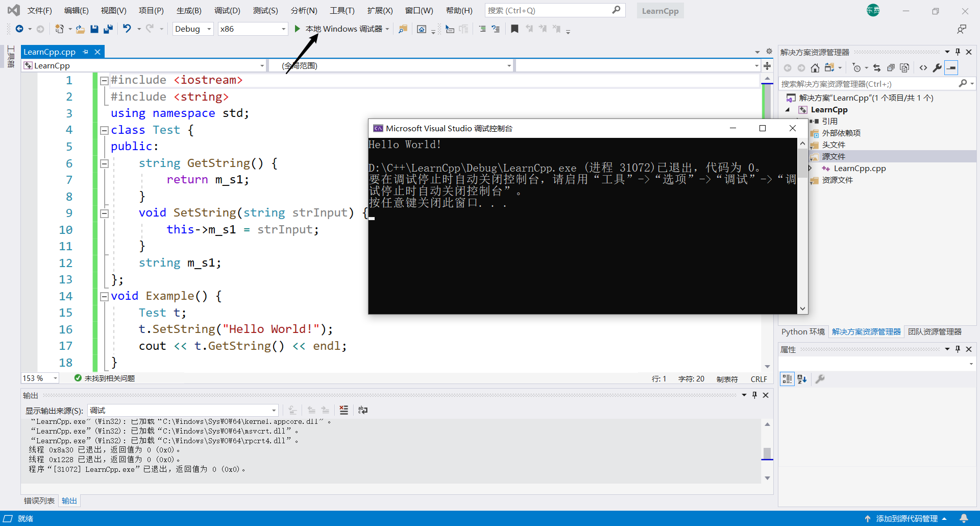Click the alphabetical sort icon in Properties panel
Image resolution: width=980 pixels, height=526 pixels.
802,379
